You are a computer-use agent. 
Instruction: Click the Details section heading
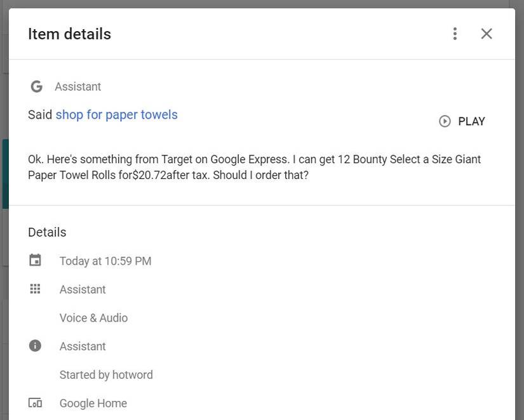coord(47,232)
